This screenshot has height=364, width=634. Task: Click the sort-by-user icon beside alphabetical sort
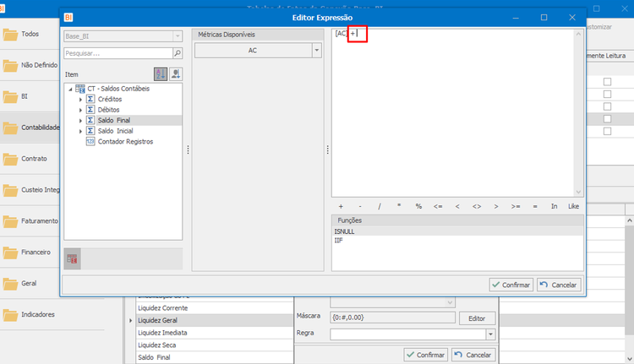[176, 74]
